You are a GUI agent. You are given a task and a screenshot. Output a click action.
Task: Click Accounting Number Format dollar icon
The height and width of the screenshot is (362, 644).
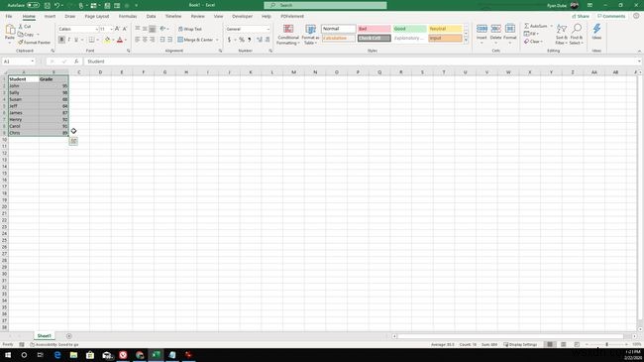[x=229, y=40]
